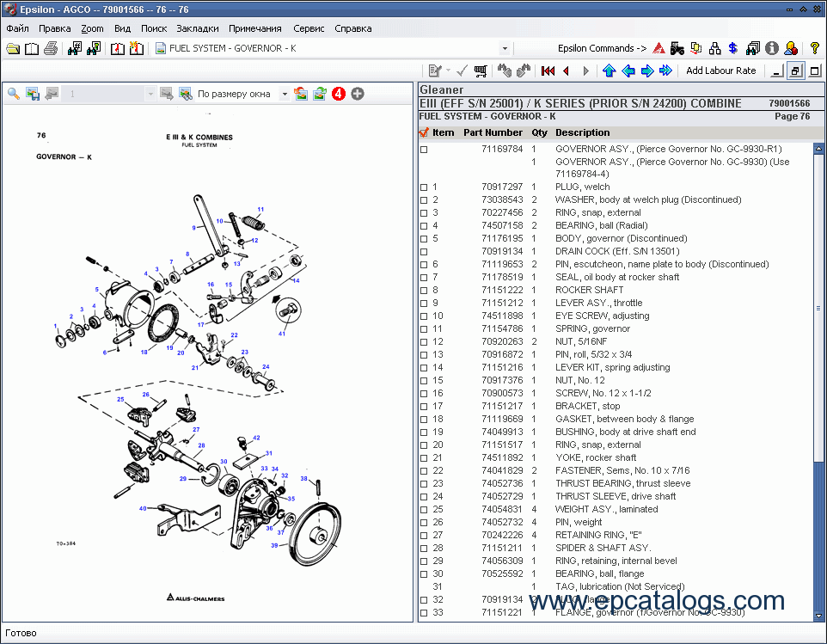Click the parts list vertical scrollbar down arrow
The width and height of the screenshot is (827, 644).
tap(818, 615)
